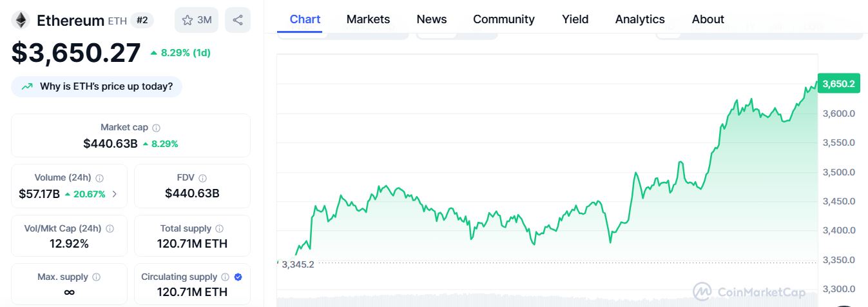
Task: Click the share icon button
Action: (x=238, y=20)
